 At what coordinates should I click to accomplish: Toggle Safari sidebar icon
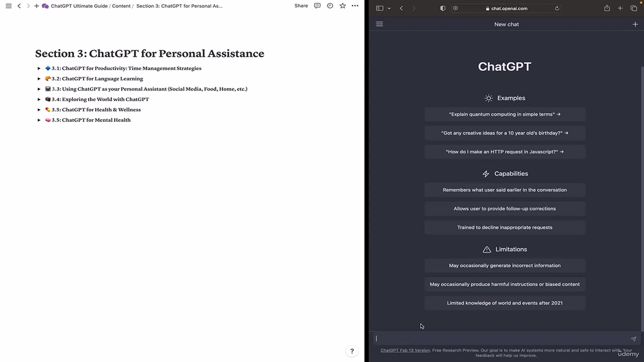click(380, 8)
